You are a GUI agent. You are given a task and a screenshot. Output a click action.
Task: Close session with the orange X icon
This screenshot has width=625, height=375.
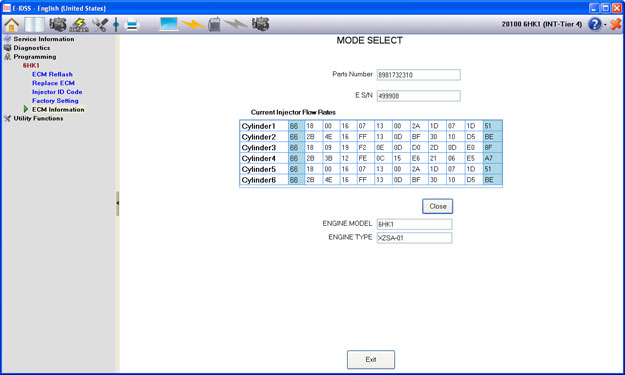coord(615,24)
